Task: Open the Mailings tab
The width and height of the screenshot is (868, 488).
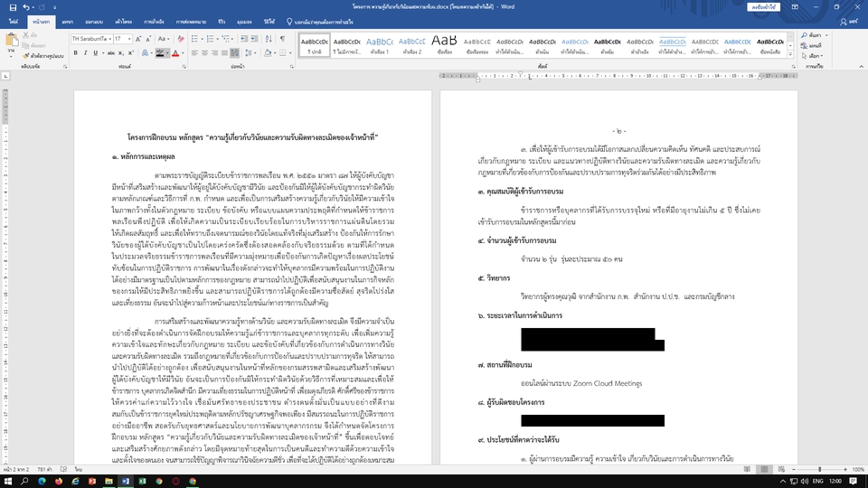Action: tap(191, 22)
